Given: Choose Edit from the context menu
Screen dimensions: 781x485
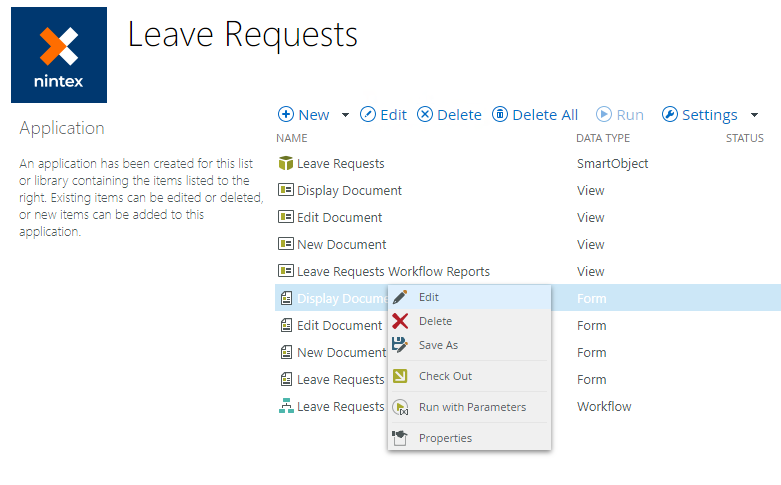Looking at the screenshot, I should (429, 297).
